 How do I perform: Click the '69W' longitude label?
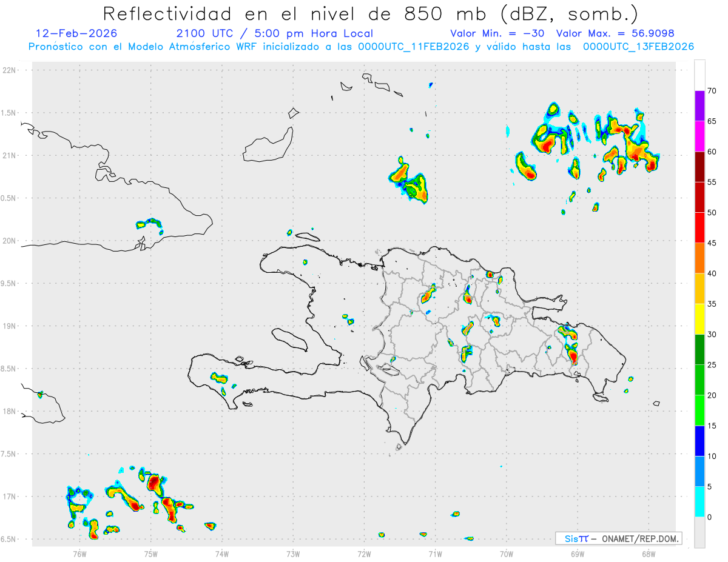coord(578,554)
